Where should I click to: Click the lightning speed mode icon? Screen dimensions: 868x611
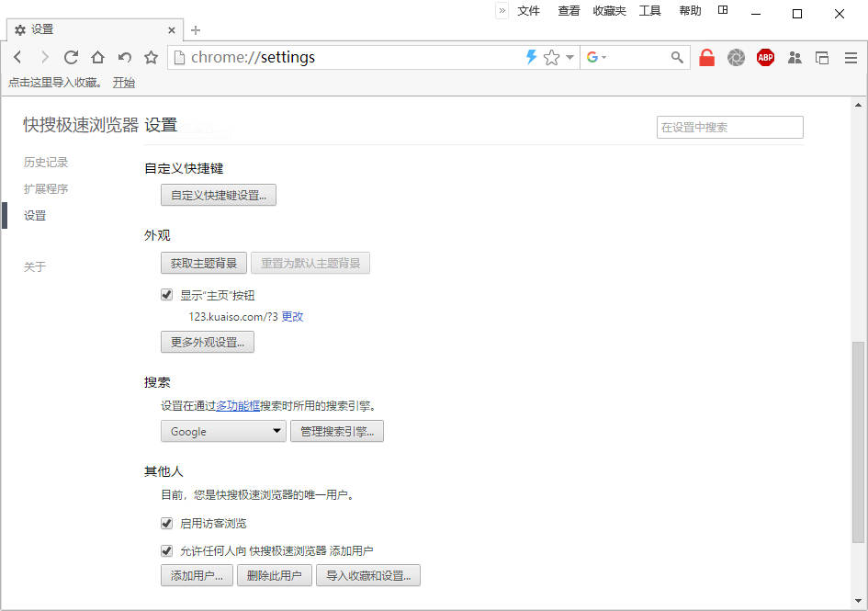point(531,57)
